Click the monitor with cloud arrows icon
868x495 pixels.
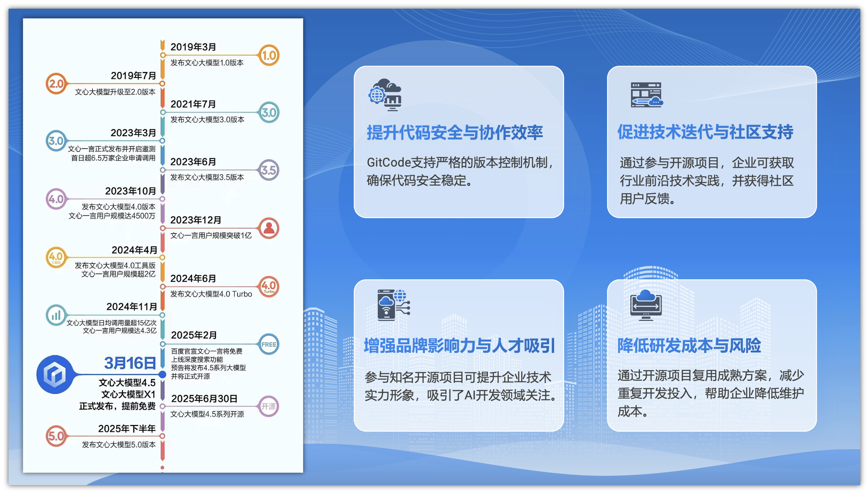point(646,305)
